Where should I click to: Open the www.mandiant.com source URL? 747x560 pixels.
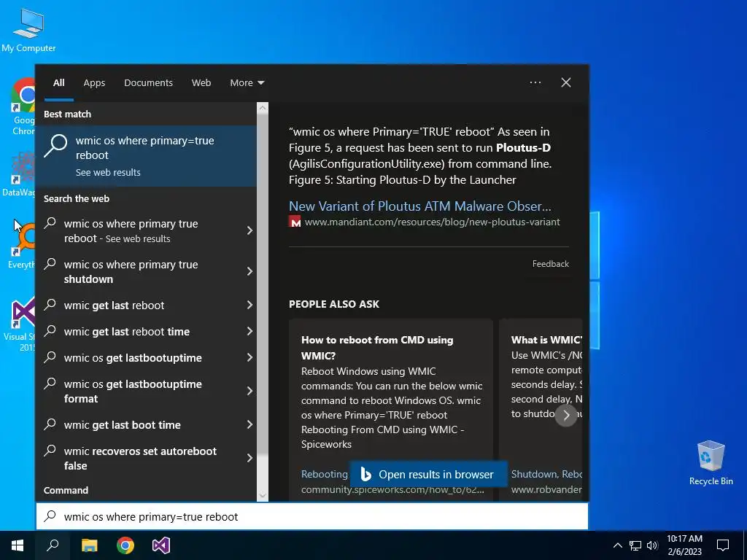click(432, 222)
